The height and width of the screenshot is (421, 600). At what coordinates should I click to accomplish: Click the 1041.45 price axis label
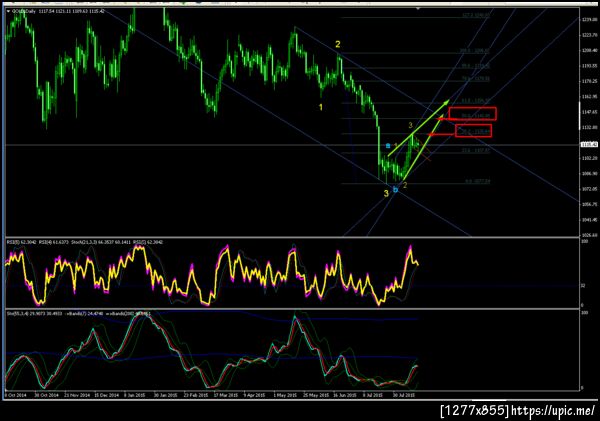(x=590, y=220)
